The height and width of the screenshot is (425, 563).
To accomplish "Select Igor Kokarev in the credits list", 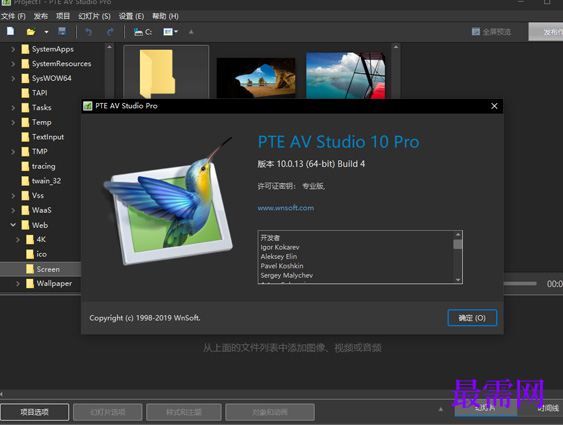I will [x=280, y=247].
